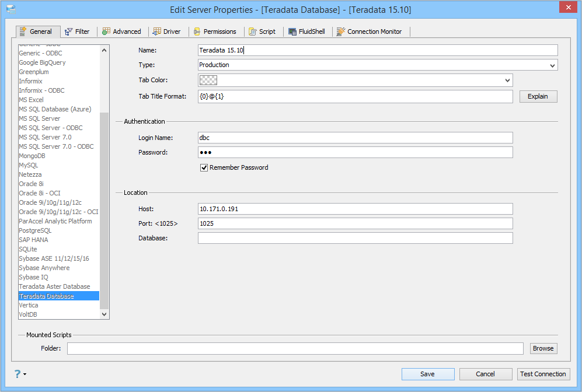Click the Cancel button
This screenshot has height=392, width=582.
[x=486, y=374]
